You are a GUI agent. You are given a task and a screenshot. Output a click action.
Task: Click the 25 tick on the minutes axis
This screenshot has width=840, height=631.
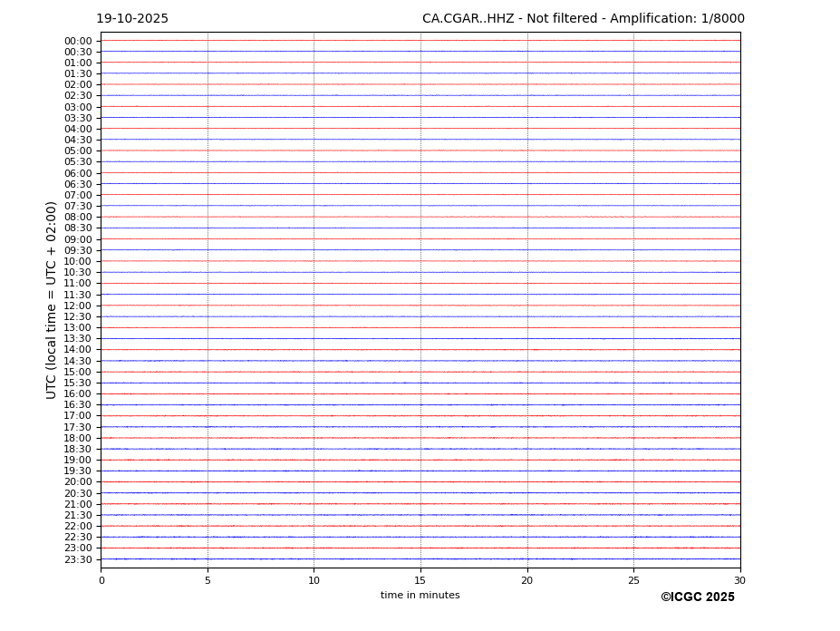(633, 580)
